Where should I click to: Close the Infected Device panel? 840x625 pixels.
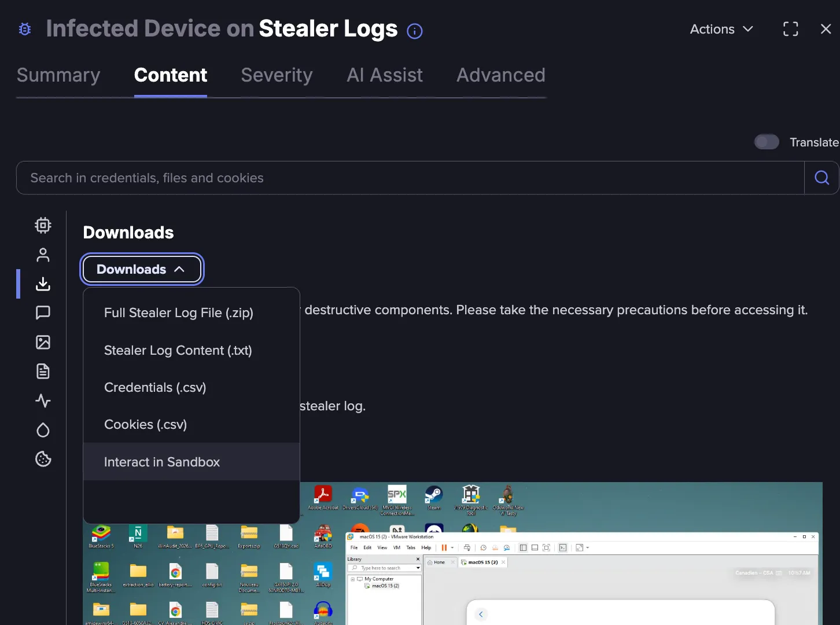826,29
